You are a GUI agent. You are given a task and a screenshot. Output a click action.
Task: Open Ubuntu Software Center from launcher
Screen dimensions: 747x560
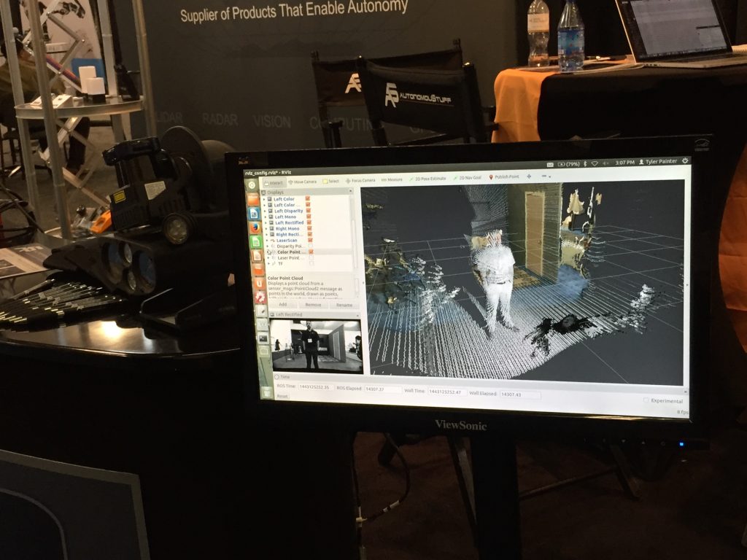(x=259, y=271)
